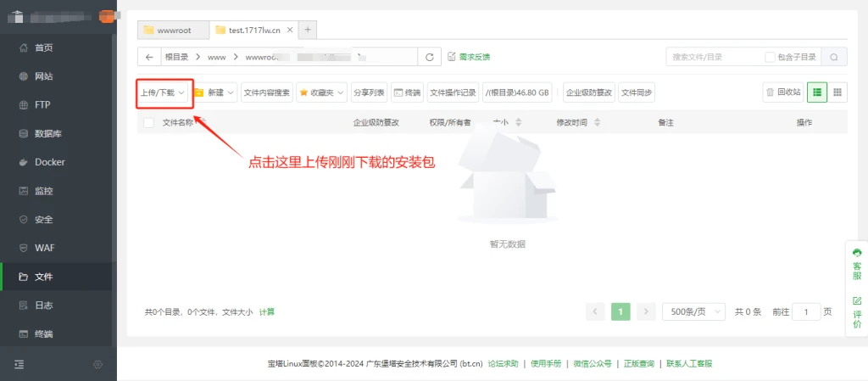Viewport: 868px width, 381px height.
Task: Close the test.1717lw.cn tab
Action: coord(289,30)
